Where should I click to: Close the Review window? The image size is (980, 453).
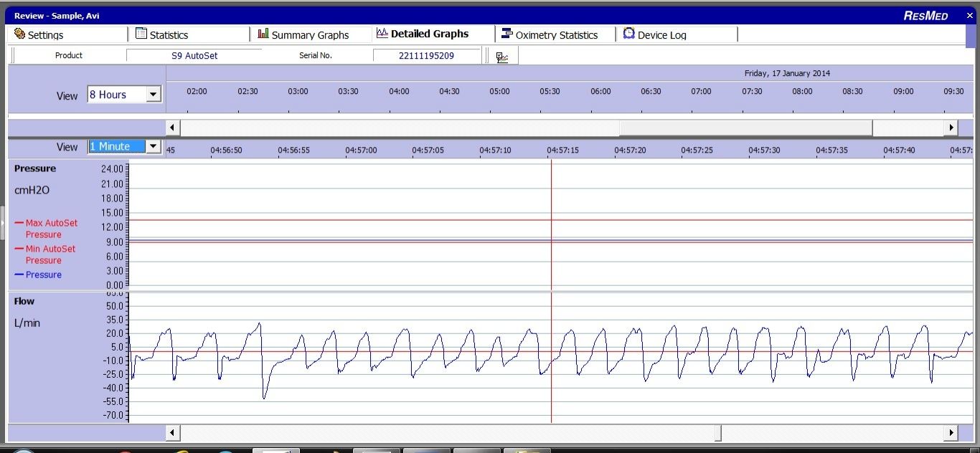coord(969,15)
